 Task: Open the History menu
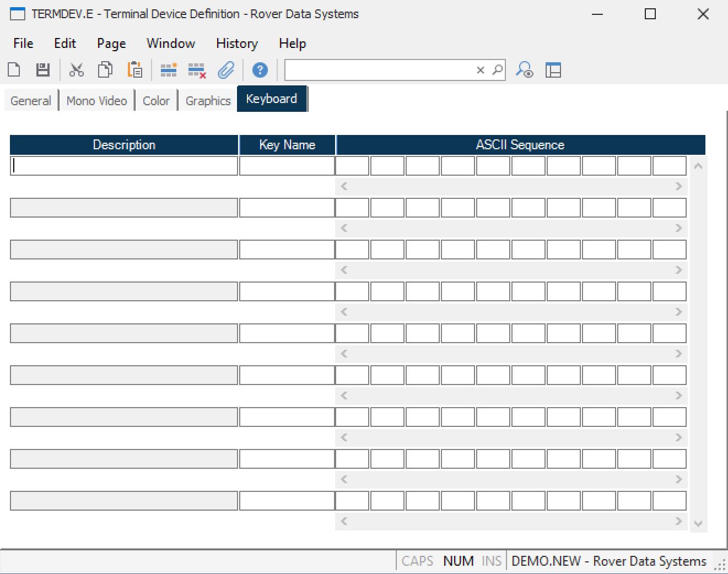236,44
